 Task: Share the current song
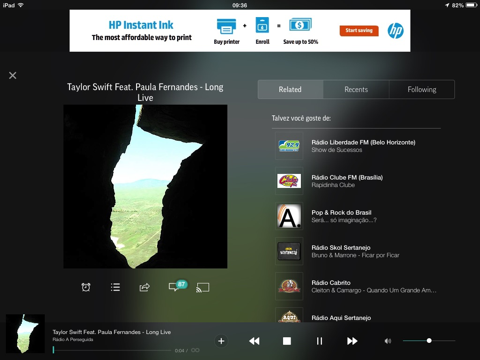click(x=144, y=287)
